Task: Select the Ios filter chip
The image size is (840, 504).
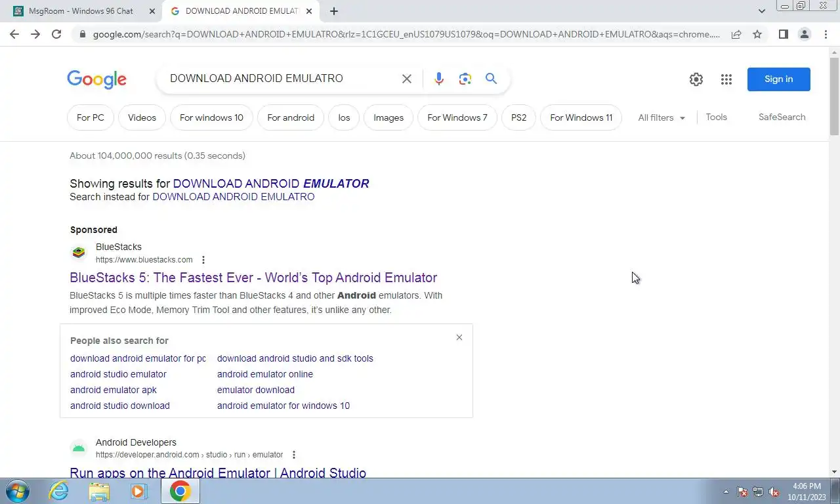Action: 344,117
